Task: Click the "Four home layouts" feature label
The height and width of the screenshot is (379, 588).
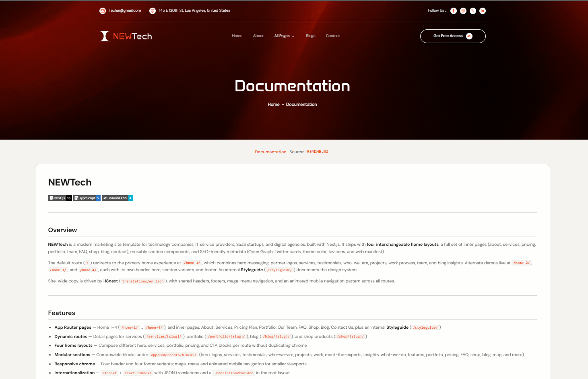Action: (x=73, y=346)
